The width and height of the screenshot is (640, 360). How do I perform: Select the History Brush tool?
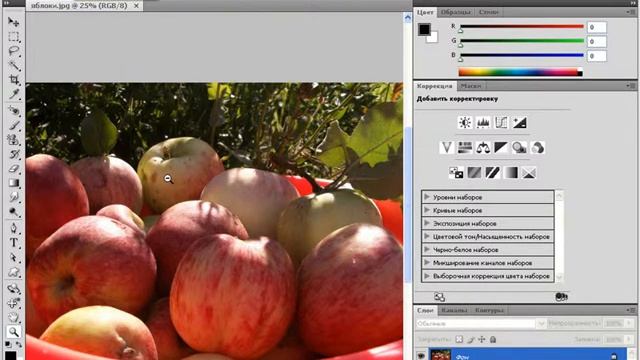point(13,154)
